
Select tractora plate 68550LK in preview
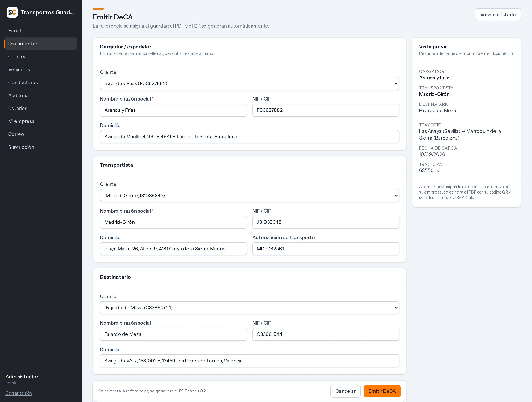(429, 170)
